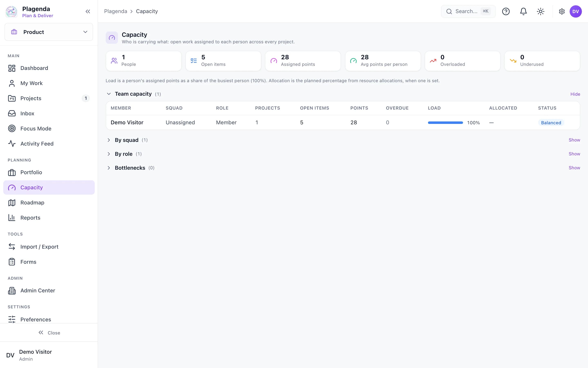The image size is (588, 368).
Task: Click the Portfolio briefcase icon
Action: coord(12,172)
